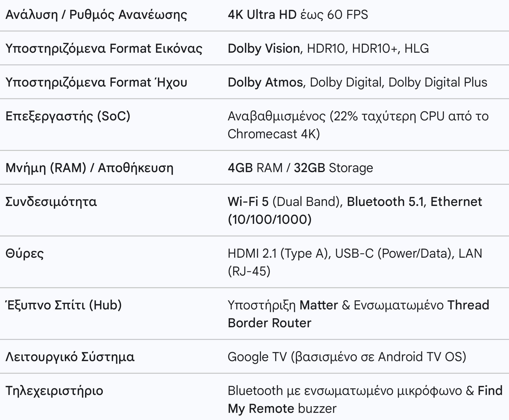Select the 'Border Router' bold text
This screenshot has width=509, height=420.
coord(270,323)
